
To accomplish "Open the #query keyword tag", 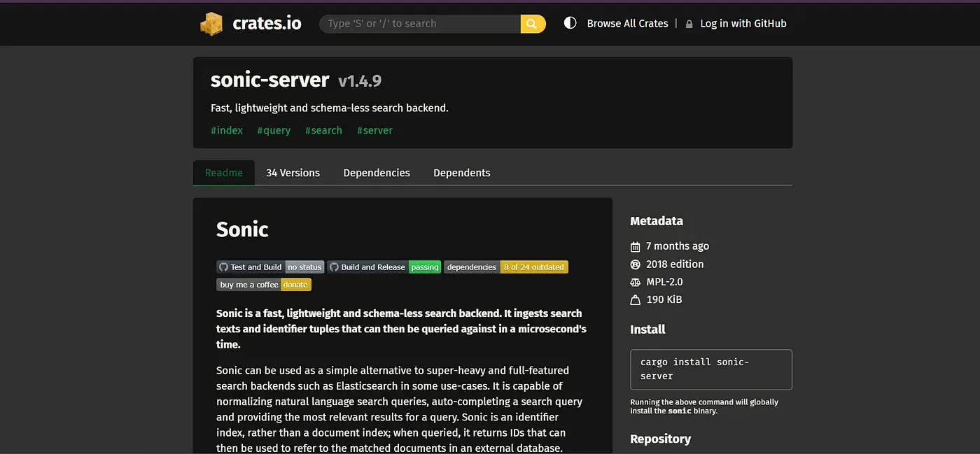I will click(x=274, y=130).
